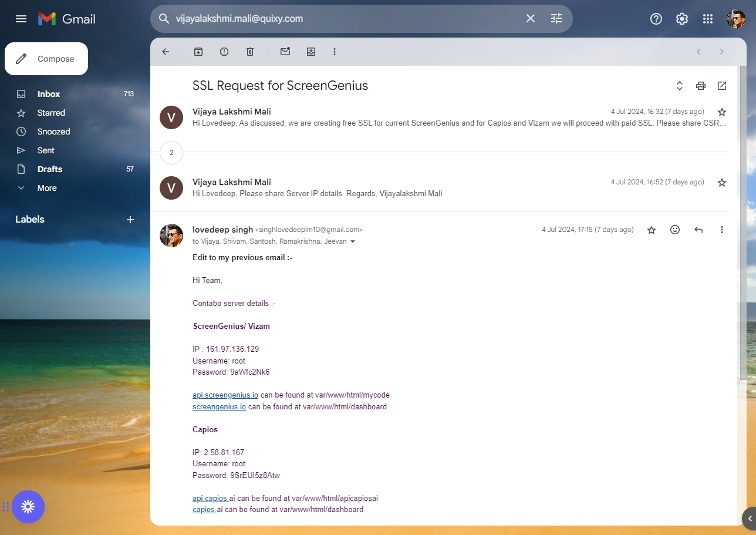Open the api.capios link

(211, 498)
